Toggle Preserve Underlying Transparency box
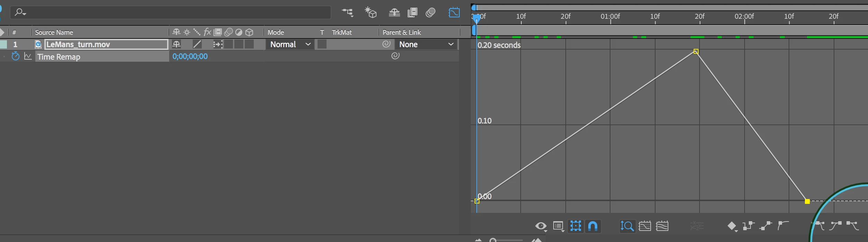This screenshot has height=242, width=868. pyautogui.click(x=322, y=44)
